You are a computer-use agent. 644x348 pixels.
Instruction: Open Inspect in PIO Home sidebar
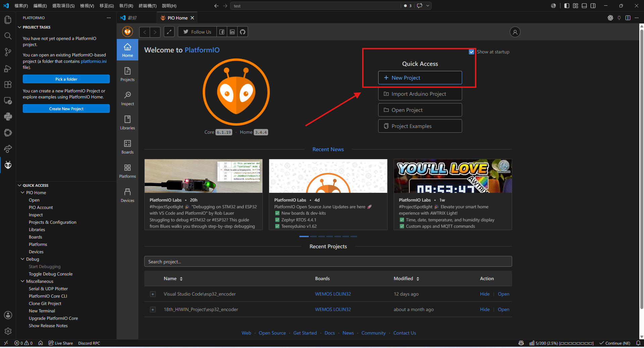click(128, 98)
